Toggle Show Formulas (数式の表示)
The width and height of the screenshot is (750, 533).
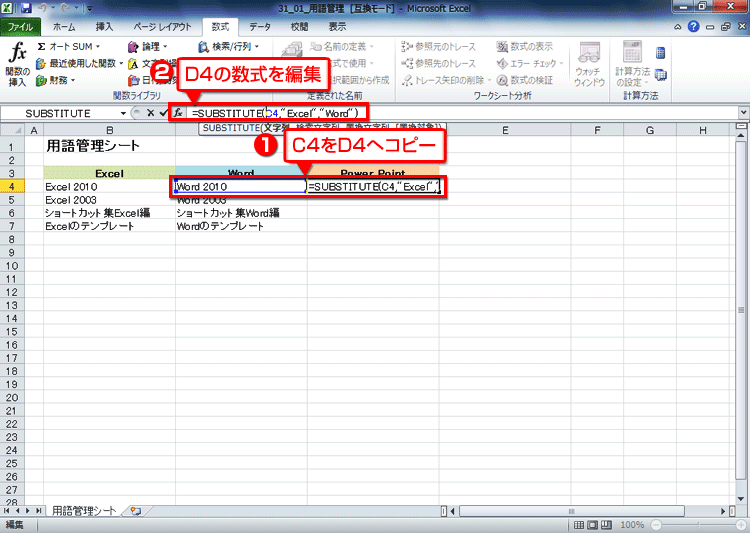pos(525,46)
